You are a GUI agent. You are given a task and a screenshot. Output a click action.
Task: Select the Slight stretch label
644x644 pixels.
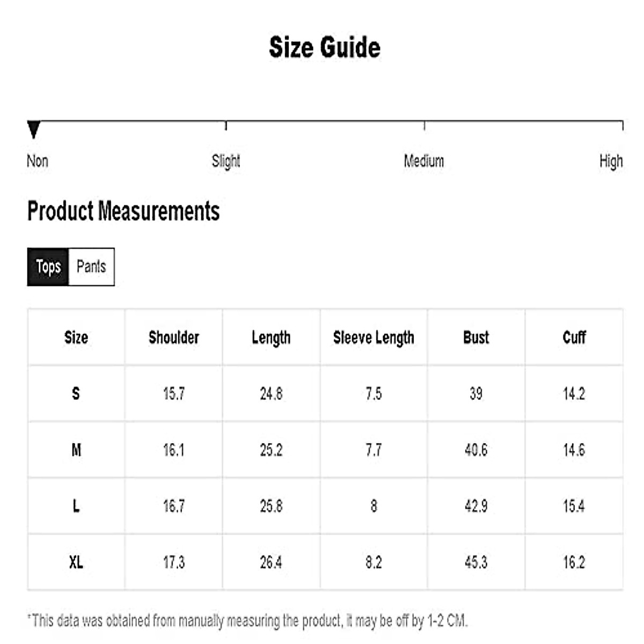click(x=226, y=161)
